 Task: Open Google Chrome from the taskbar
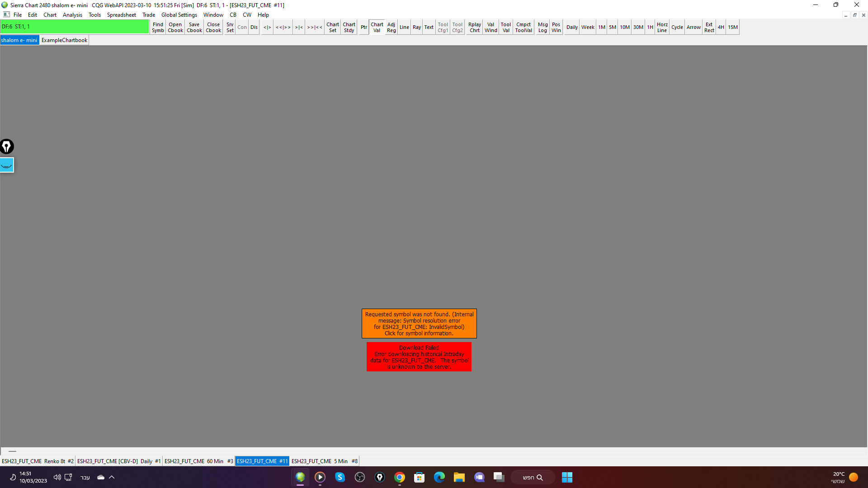click(x=399, y=477)
